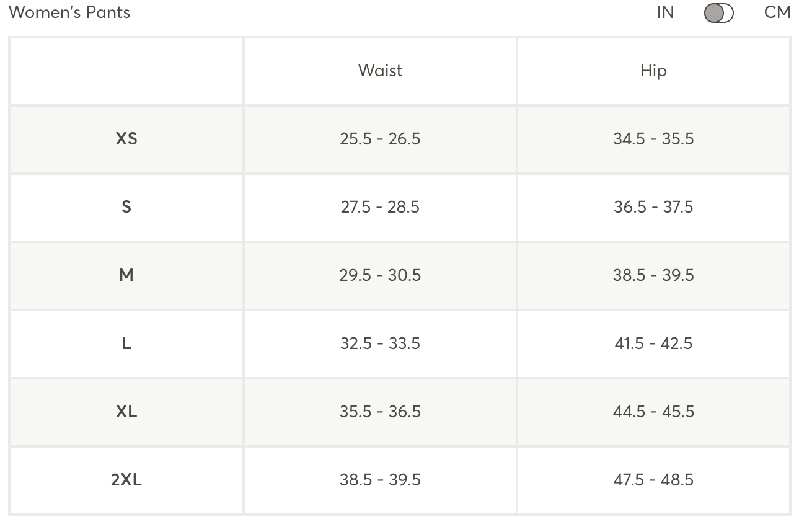Click the XS waist value 25.5 - 26.5
The width and height of the screenshot is (812, 527).
[x=380, y=139]
